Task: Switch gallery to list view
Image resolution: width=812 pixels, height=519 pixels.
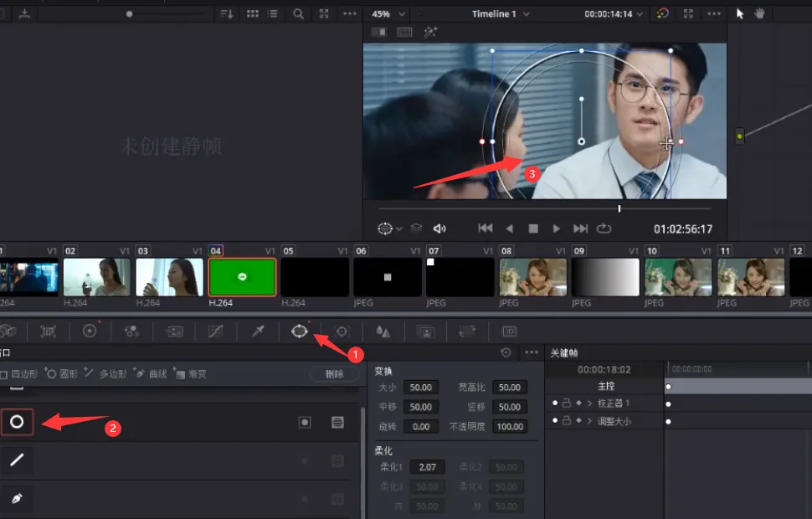Action: (x=272, y=14)
